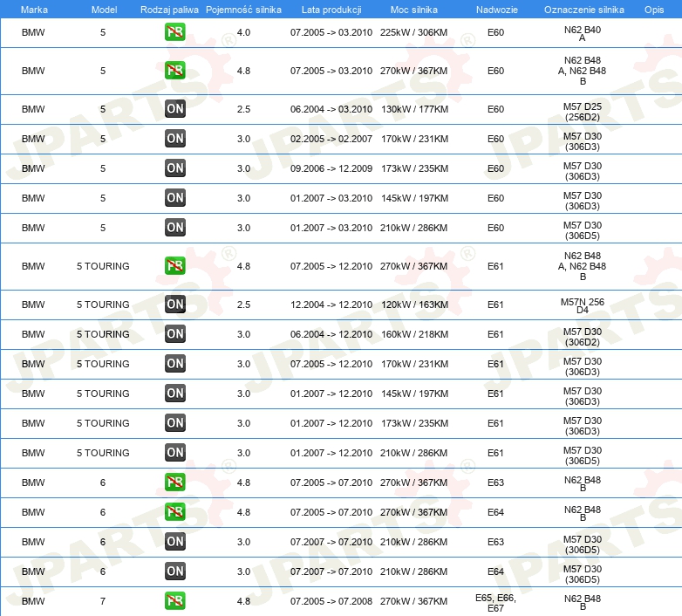Viewport: 682px width, 616px height.
Task: Select the PB petrol icon in the BMW 6 E63 row
Action: (x=175, y=483)
